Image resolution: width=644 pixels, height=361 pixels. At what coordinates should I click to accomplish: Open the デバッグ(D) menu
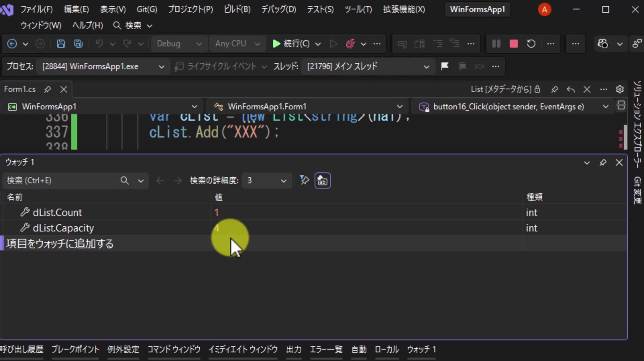[x=279, y=9]
